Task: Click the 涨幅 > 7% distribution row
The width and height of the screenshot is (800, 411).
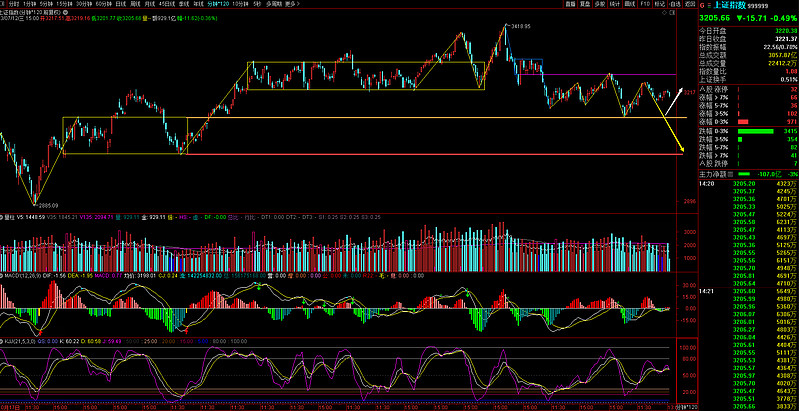Action: (x=748, y=97)
